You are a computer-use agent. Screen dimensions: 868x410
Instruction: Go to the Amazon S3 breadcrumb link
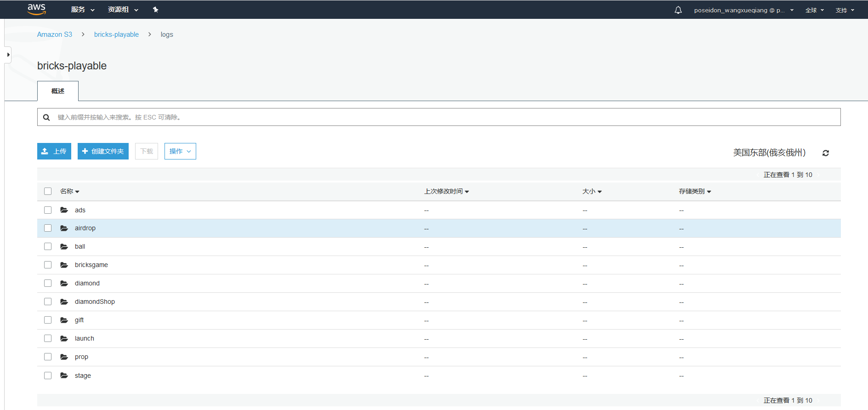(x=55, y=34)
